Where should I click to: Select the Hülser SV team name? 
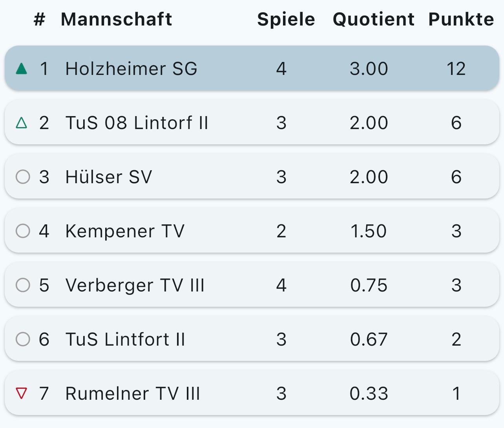coord(108,177)
